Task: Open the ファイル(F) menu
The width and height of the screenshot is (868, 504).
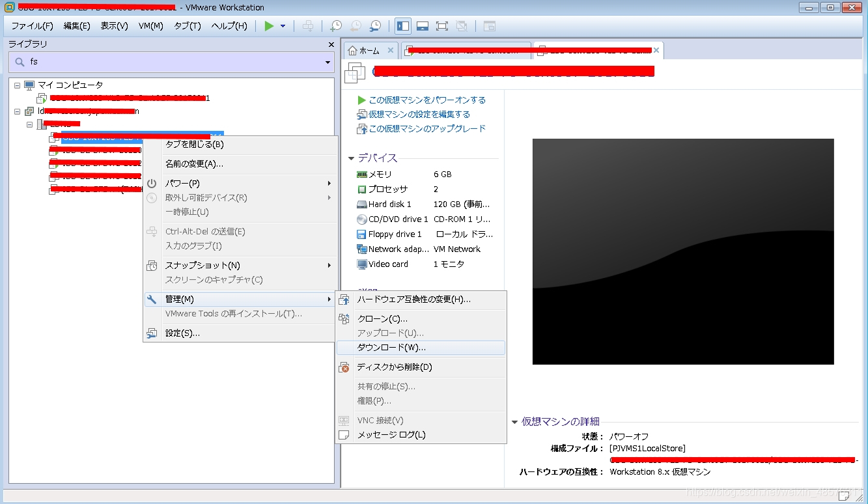Action: click(32, 26)
